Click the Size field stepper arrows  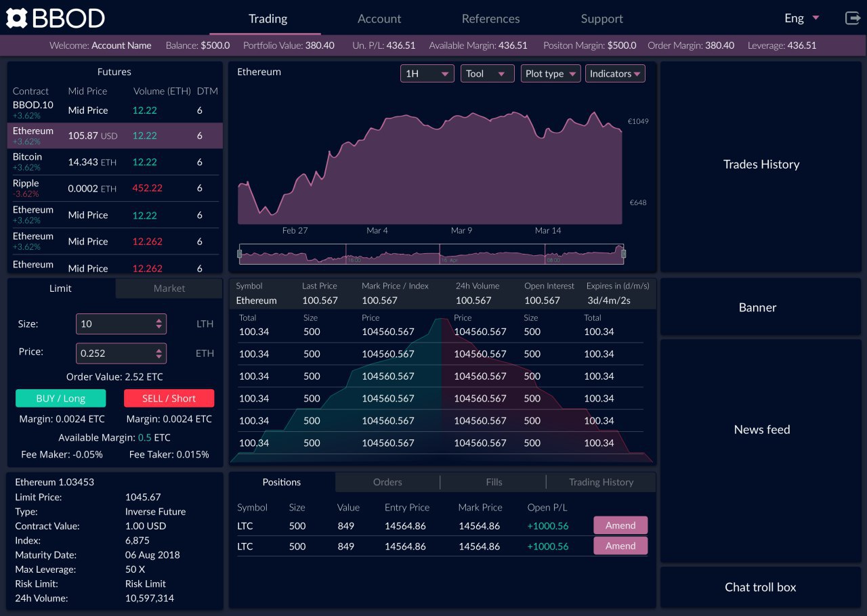(159, 324)
